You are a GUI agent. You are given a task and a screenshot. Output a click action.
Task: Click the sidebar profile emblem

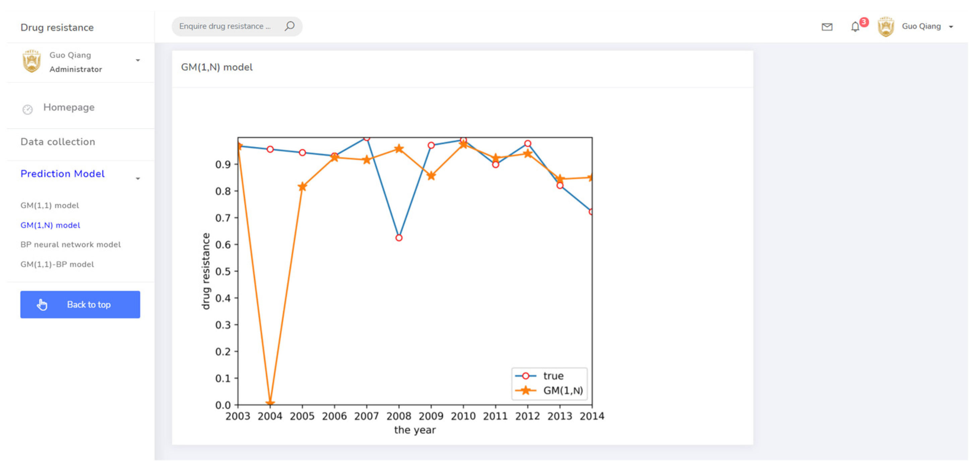[x=31, y=61]
